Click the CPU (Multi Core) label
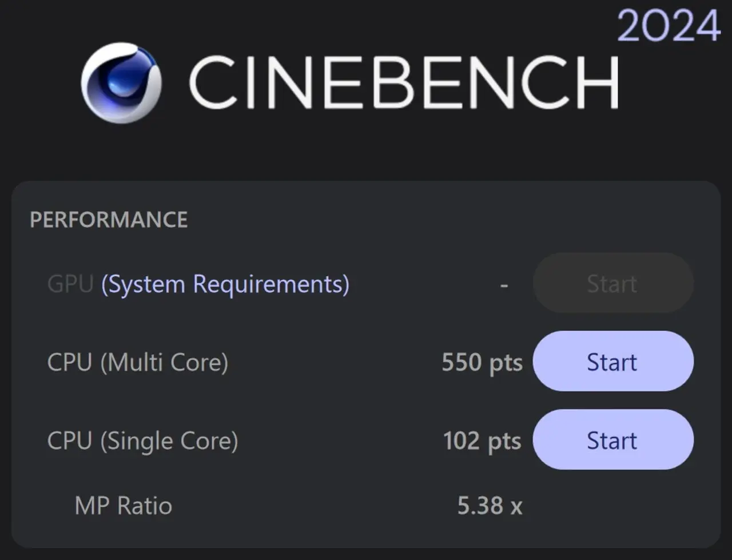The height and width of the screenshot is (560, 732). click(x=138, y=363)
